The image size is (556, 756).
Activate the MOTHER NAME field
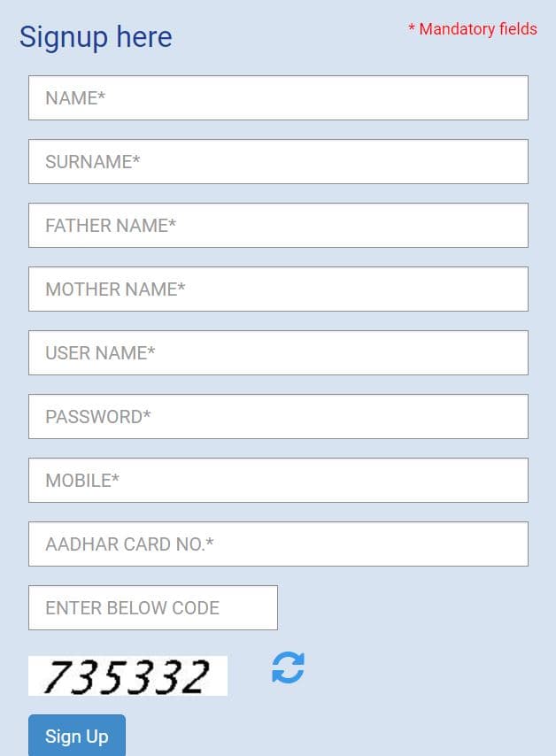pyautogui.click(x=278, y=289)
